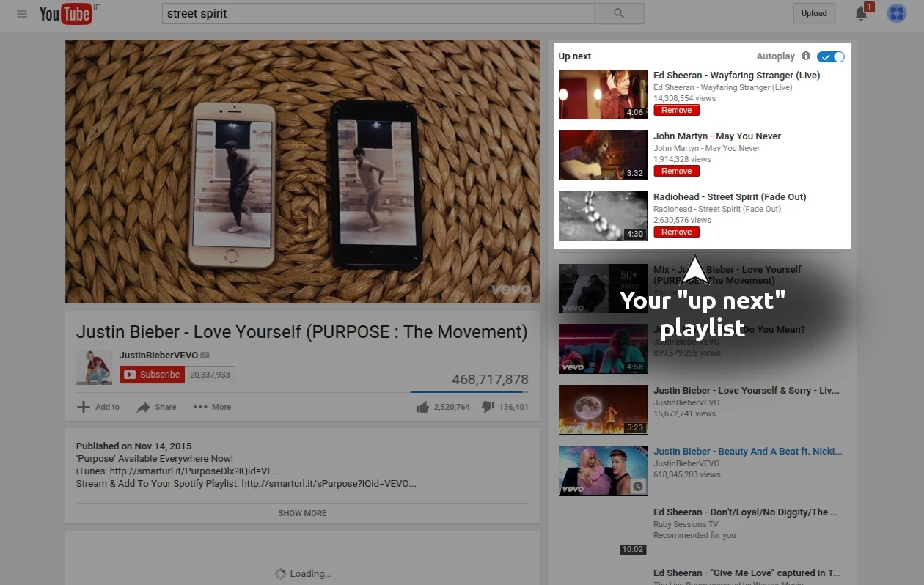The height and width of the screenshot is (585, 924).
Task: Play Radiohead - Street Spirit from Up next
Action: [x=729, y=196]
